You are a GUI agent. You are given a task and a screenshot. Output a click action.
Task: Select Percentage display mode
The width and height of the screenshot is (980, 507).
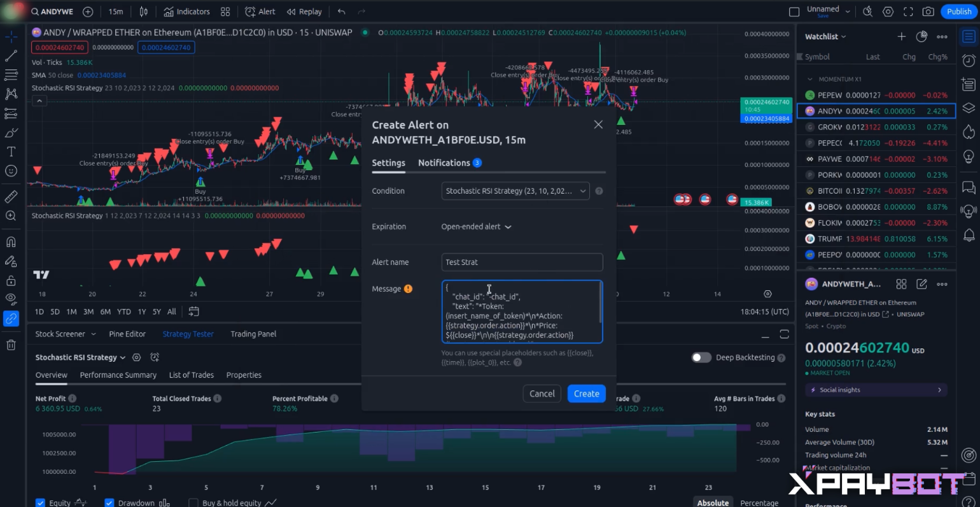tap(759, 503)
